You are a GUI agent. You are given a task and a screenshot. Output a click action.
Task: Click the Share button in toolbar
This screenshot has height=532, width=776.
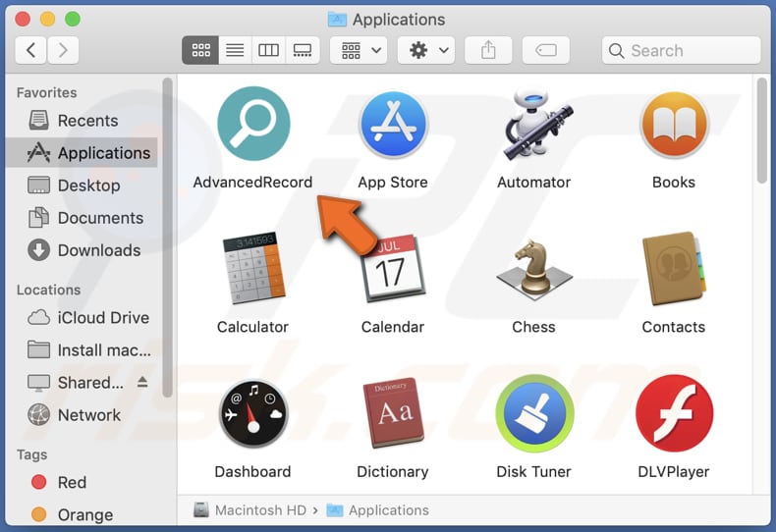[488, 50]
